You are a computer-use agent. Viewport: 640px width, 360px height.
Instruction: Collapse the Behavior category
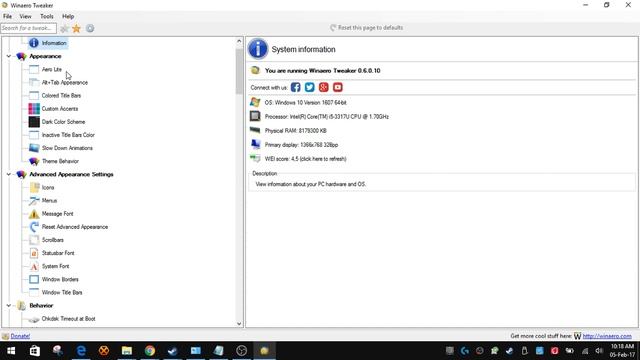9,305
